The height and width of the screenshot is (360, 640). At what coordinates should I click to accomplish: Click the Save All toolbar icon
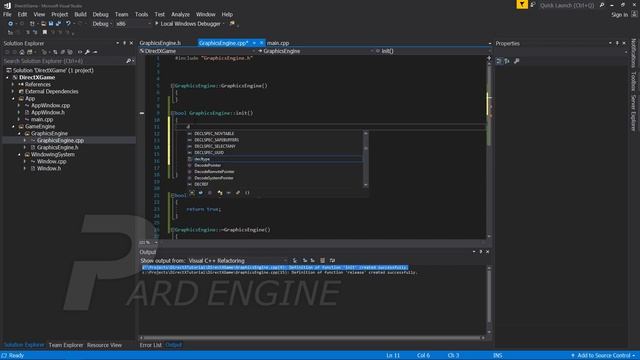pos(58,24)
